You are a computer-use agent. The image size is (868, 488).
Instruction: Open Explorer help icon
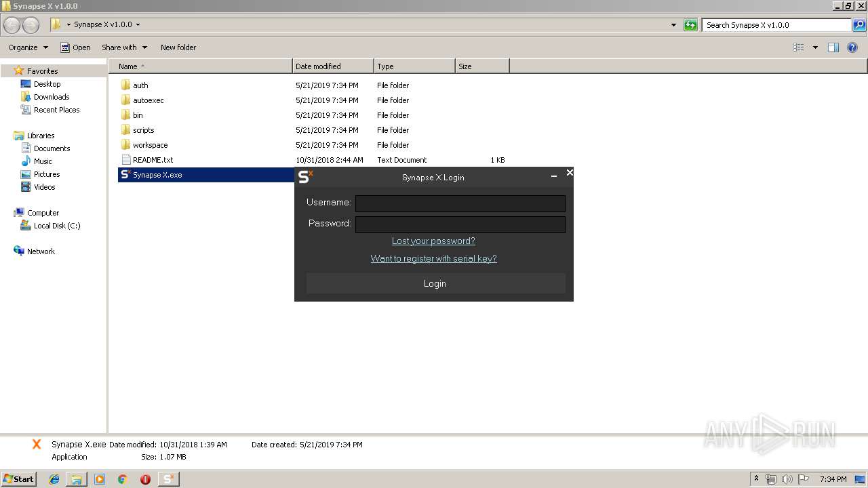pyautogui.click(x=852, y=47)
